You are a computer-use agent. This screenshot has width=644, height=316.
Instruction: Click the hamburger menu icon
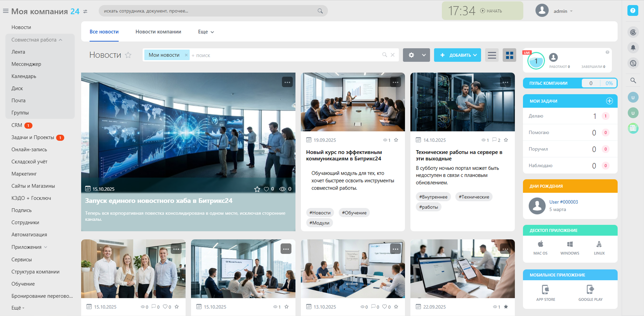(x=6, y=11)
